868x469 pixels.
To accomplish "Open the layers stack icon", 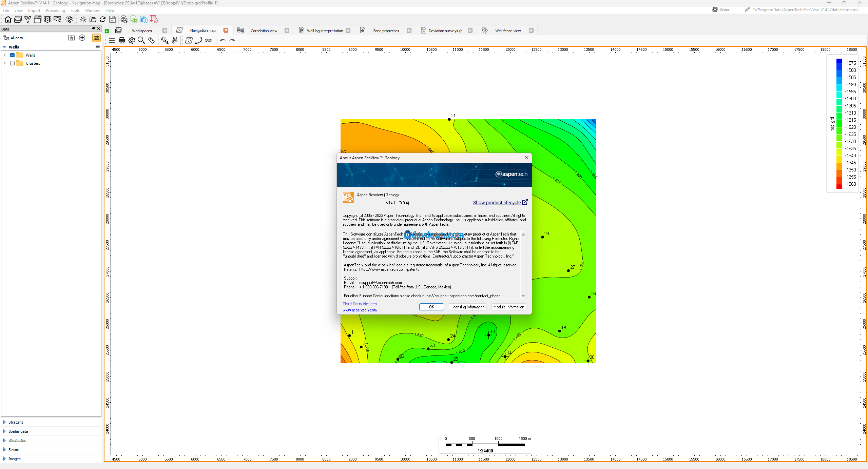I will (x=47, y=19).
